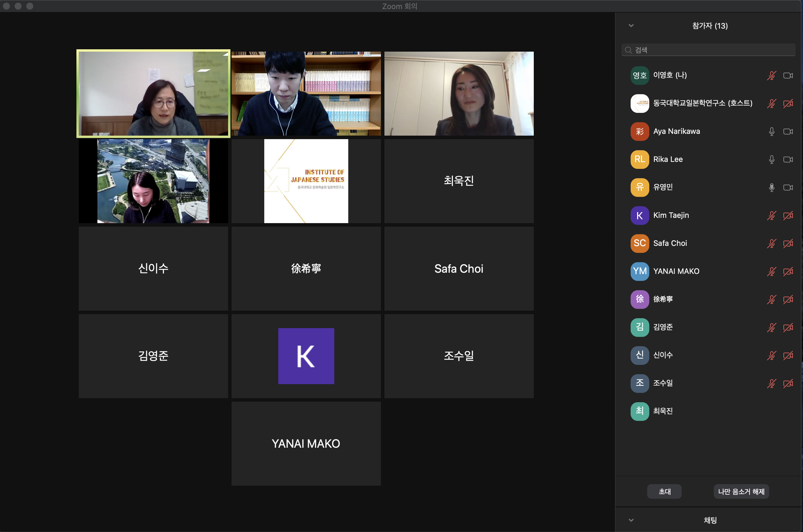Select video of man with earphones
Image resolution: width=803 pixels, height=532 pixels.
[306, 94]
